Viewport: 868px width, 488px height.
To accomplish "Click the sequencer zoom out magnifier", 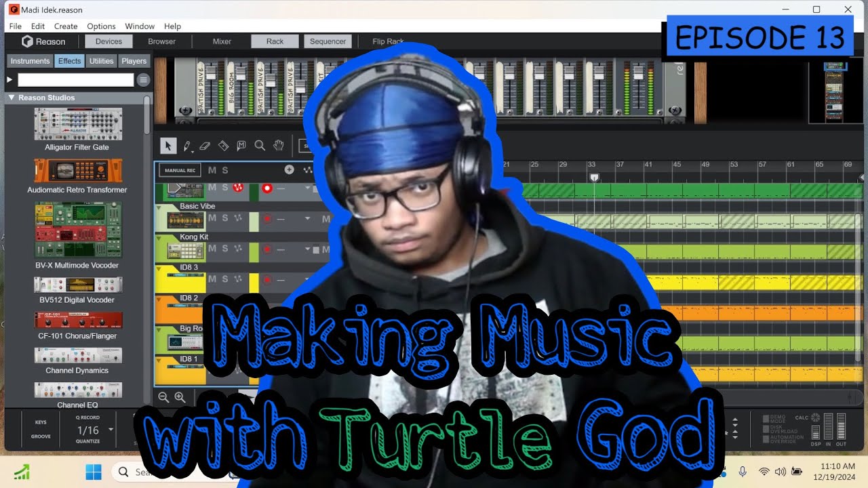I will [163, 397].
